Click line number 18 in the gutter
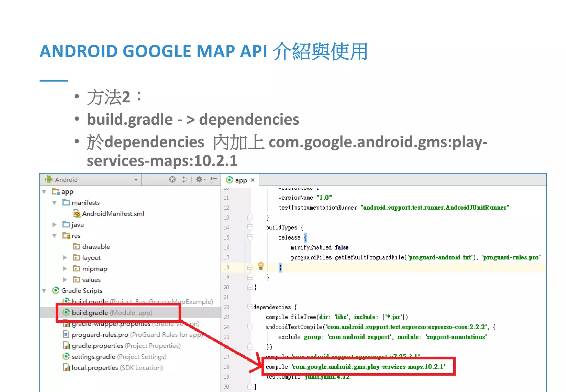 tap(226, 267)
